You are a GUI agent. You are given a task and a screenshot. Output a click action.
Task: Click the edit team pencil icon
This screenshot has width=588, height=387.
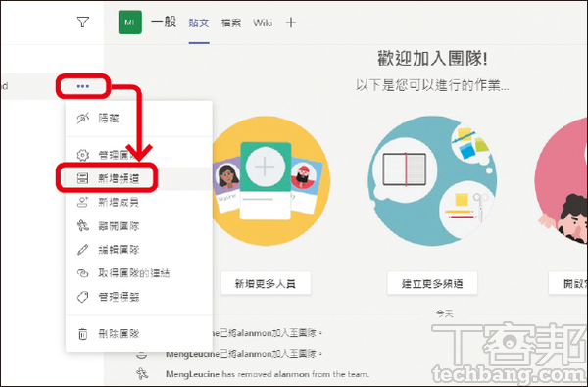tap(83, 250)
